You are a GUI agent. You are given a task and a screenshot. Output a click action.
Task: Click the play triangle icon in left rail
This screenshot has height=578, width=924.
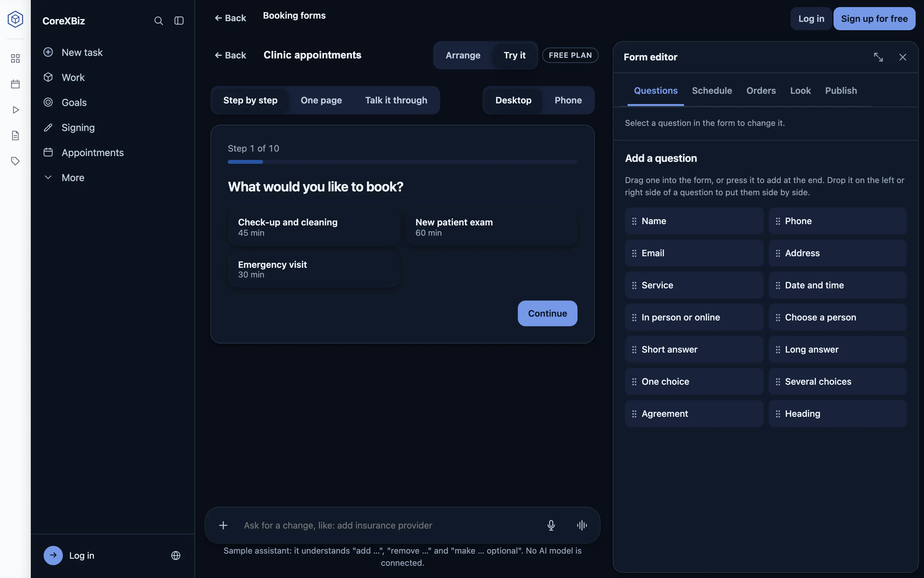(x=15, y=110)
